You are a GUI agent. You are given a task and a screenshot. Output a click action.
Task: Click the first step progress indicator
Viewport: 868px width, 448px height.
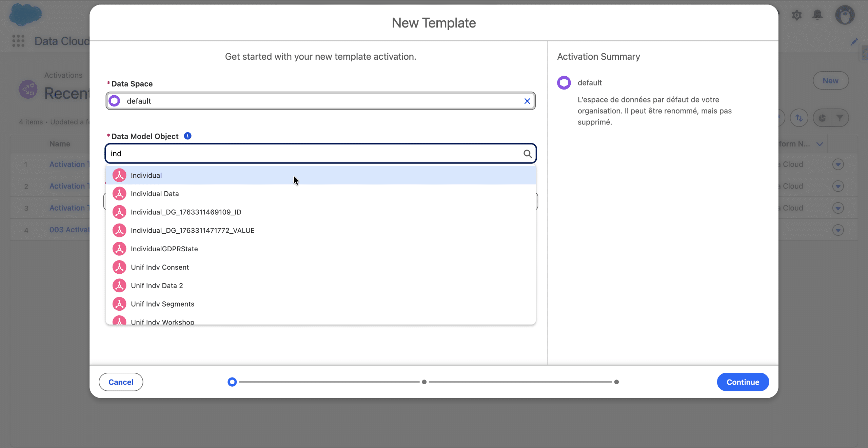[x=232, y=382]
